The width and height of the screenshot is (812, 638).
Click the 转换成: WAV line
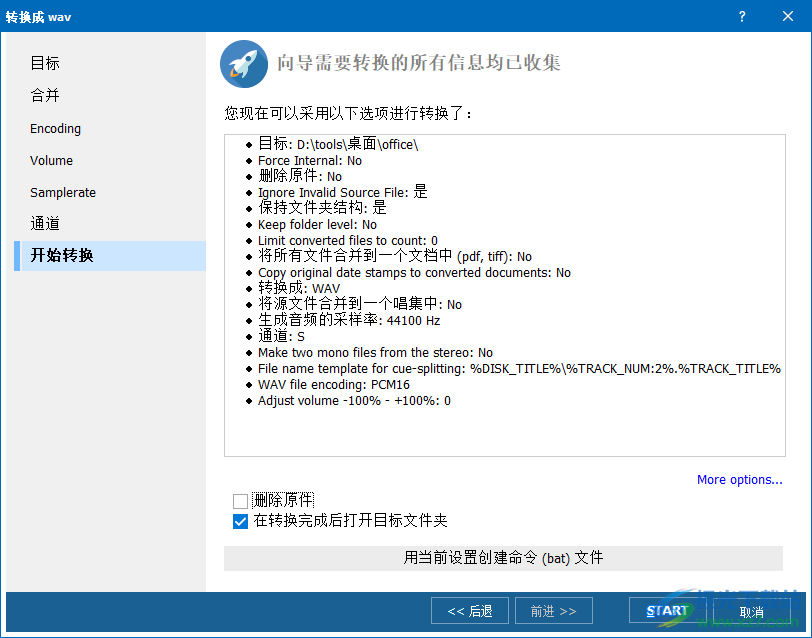pos(299,288)
